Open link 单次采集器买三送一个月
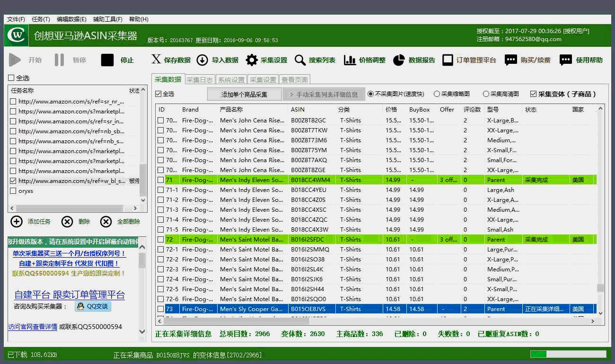615x364 pixels. [69, 254]
